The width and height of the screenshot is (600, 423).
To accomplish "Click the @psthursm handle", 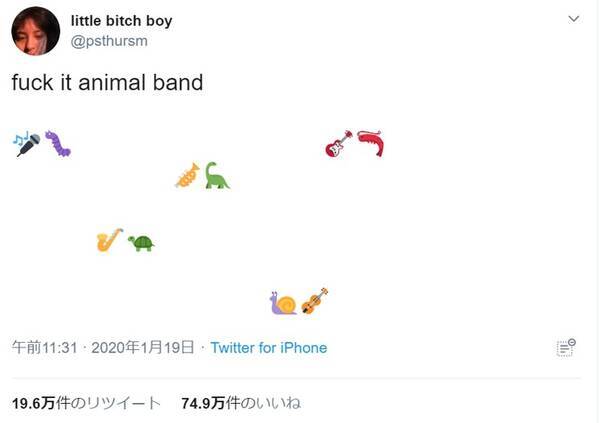I will pyautogui.click(x=108, y=40).
